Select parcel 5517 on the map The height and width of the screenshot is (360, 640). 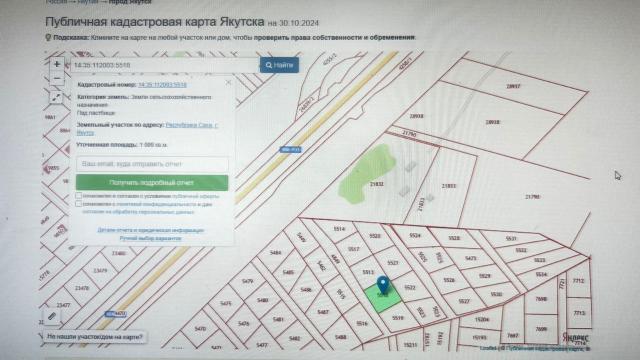pyautogui.click(x=353, y=249)
